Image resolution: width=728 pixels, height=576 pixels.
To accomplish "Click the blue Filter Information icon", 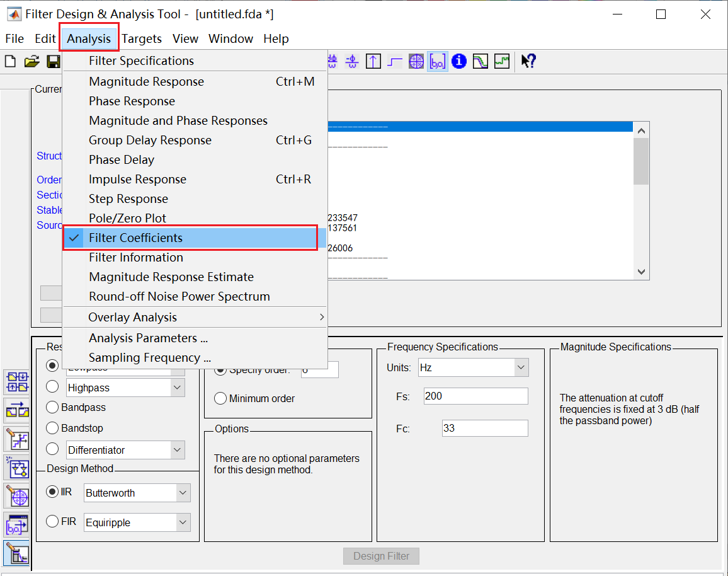I will tap(459, 61).
